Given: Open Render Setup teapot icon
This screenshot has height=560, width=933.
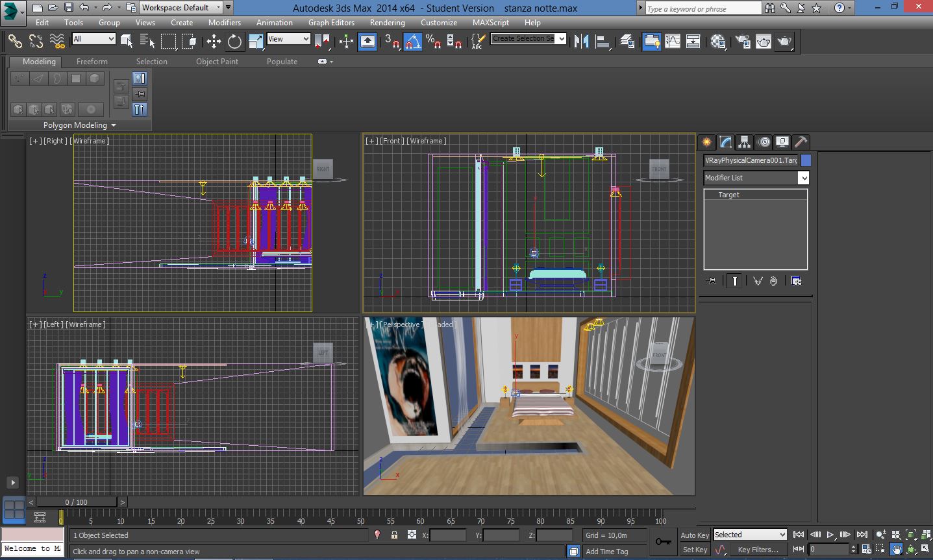Looking at the screenshot, I should pos(742,42).
